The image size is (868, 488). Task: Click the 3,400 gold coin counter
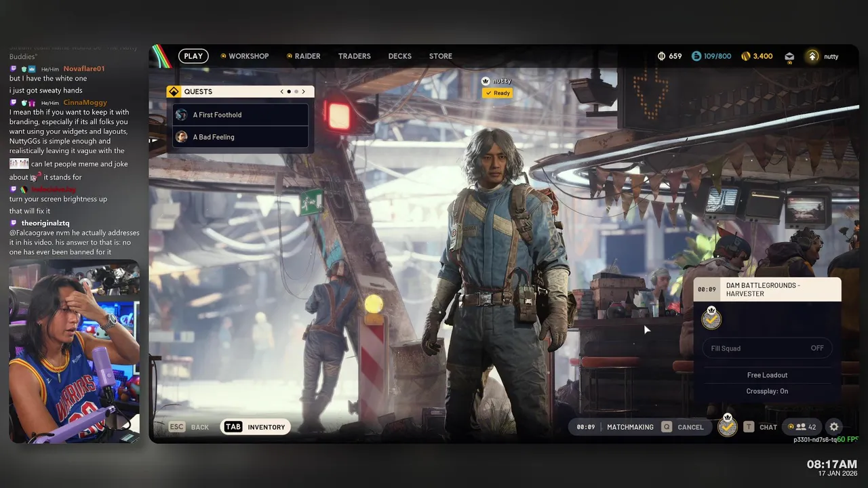(757, 56)
